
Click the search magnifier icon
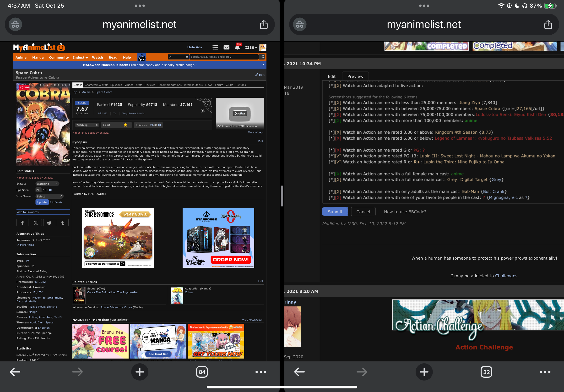263,57
